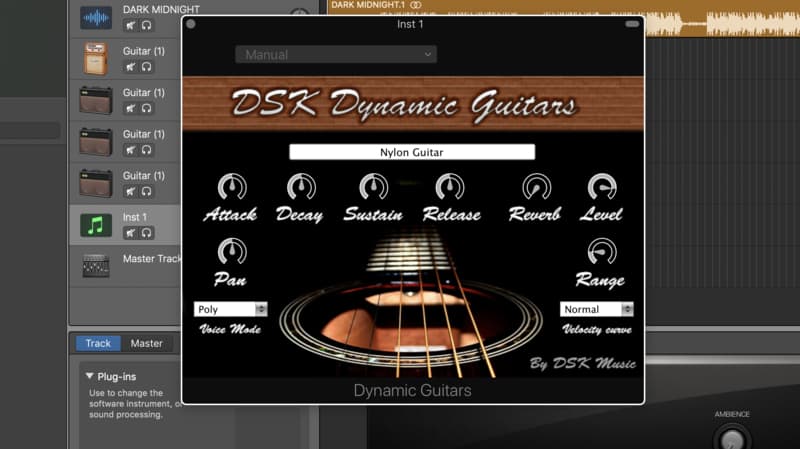The width and height of the screenshot is (800, 449).
Task: Open the Normal Velocity curve dropdown
Action: (596, 309)
